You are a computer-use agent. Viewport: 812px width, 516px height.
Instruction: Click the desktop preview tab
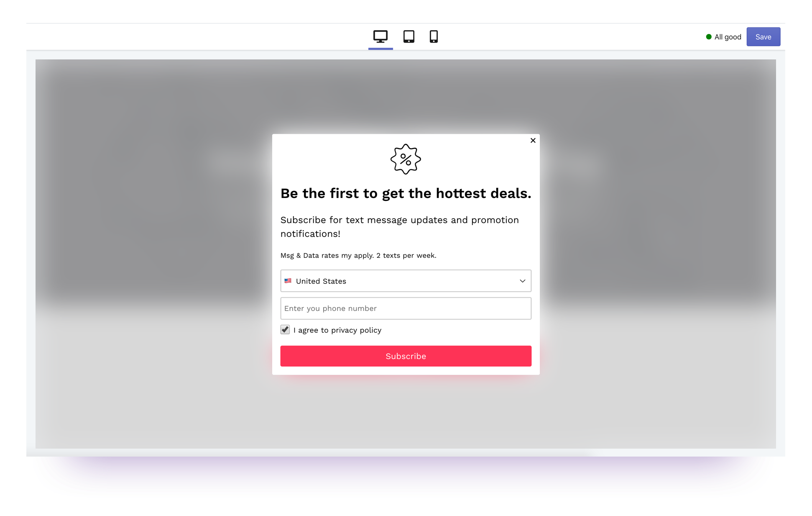[380, 37]
